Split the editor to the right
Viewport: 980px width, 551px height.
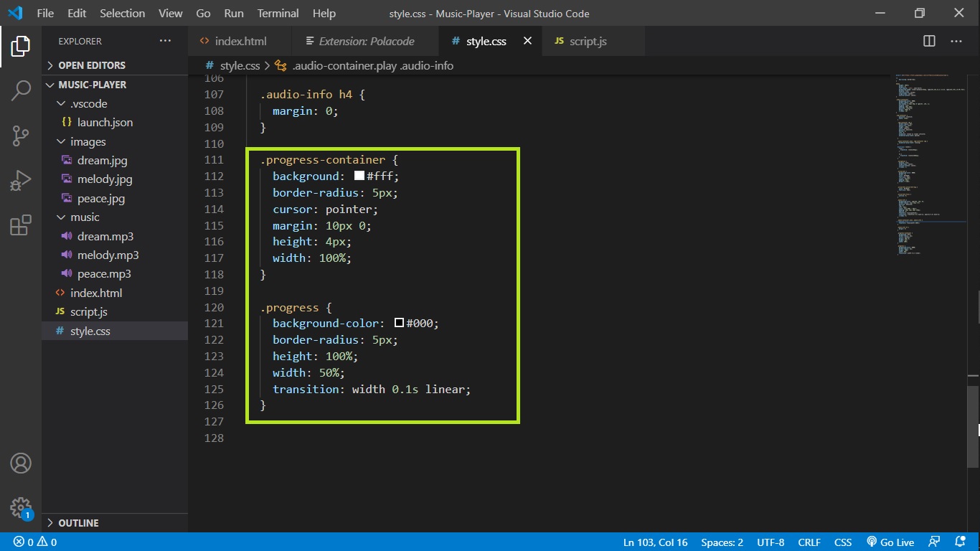[929, 41]
